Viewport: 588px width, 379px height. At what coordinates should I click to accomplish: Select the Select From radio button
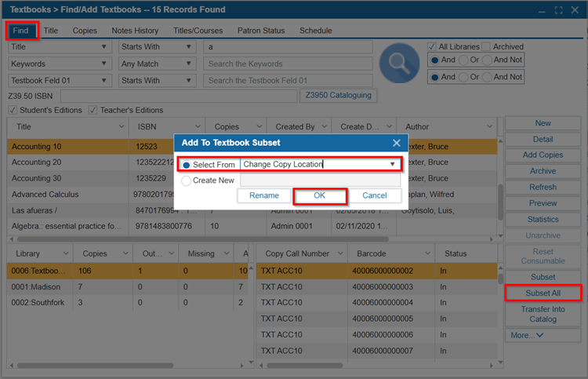(186, 165)
